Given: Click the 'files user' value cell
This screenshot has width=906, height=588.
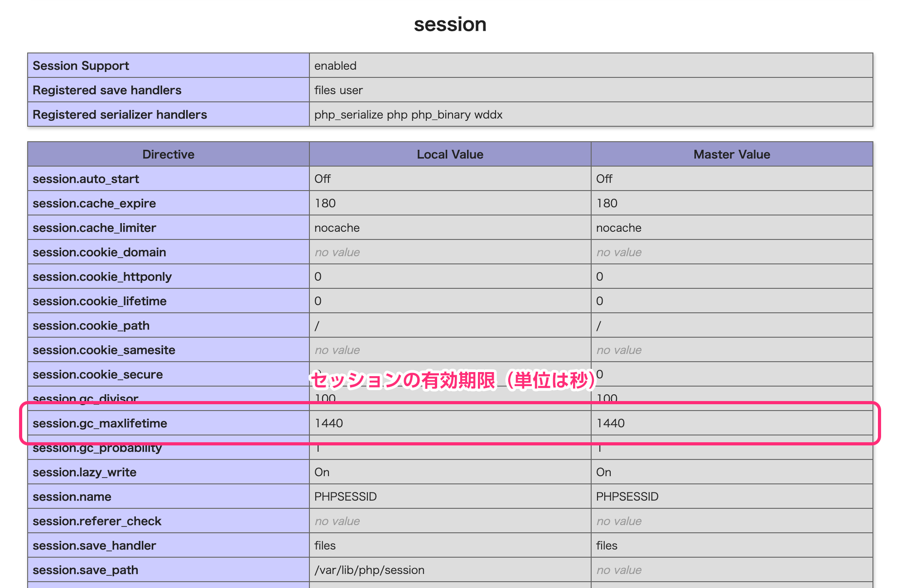Looking at the screenshot, I should (591, 90).
